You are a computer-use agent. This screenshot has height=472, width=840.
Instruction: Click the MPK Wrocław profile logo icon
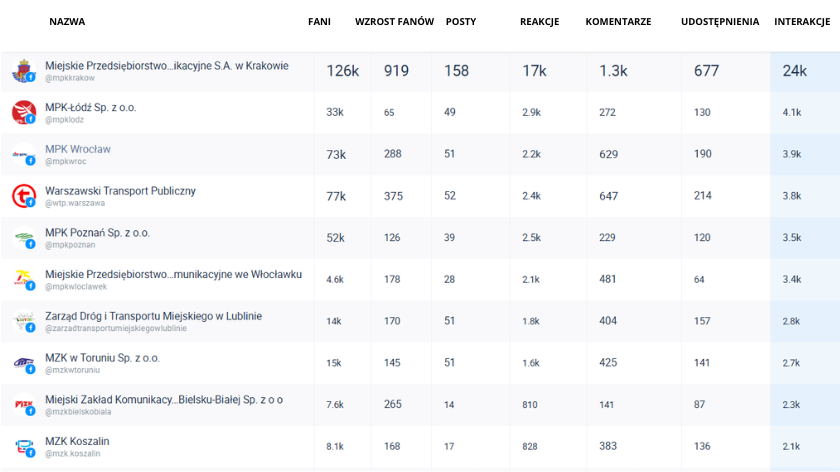pos(23,154)
